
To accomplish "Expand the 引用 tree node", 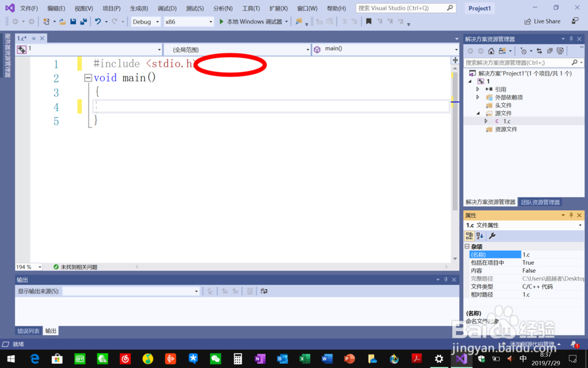I will pos(477,89).
